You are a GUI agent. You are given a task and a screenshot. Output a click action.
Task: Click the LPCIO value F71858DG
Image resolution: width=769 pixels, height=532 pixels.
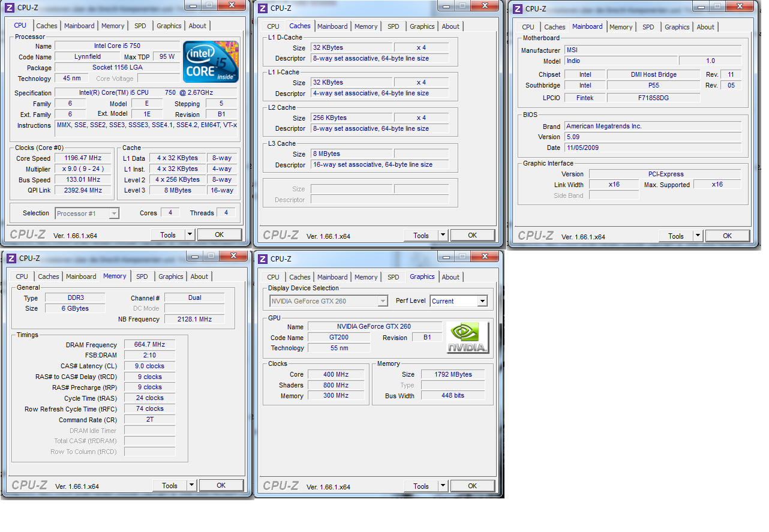click(x=653, y=97)
